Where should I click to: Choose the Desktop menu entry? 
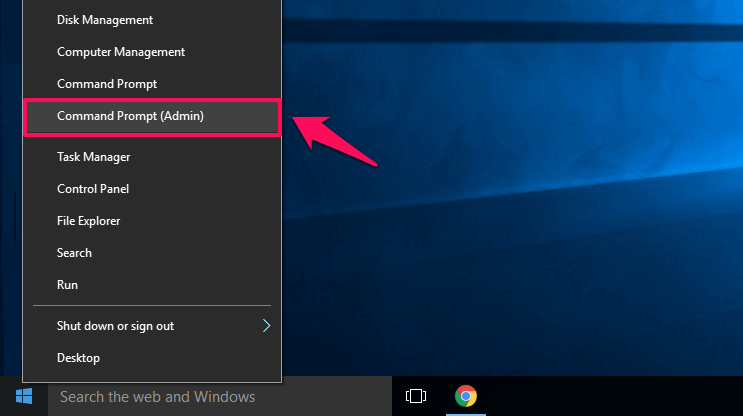[x=152, y=358]
